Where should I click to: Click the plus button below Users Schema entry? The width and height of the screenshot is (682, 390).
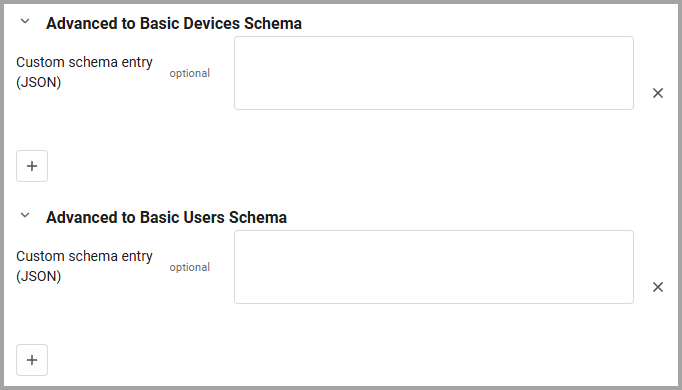(32, 360)
